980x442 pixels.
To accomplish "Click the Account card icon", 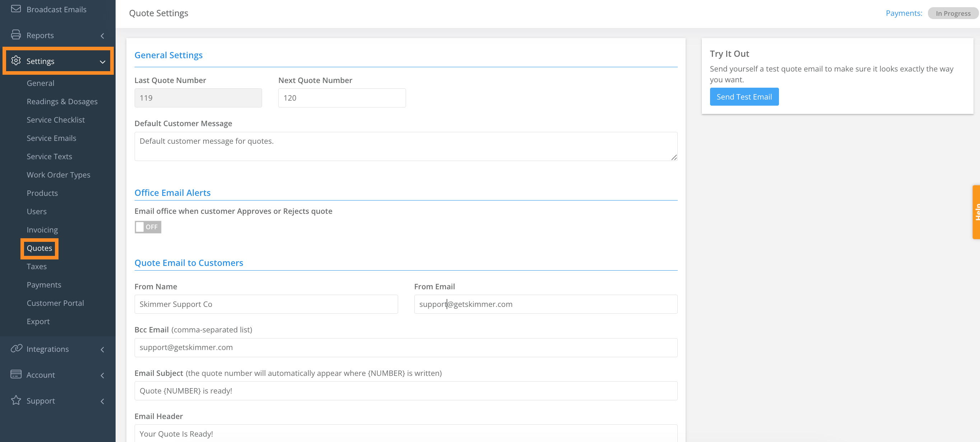I will pos(16,374).
